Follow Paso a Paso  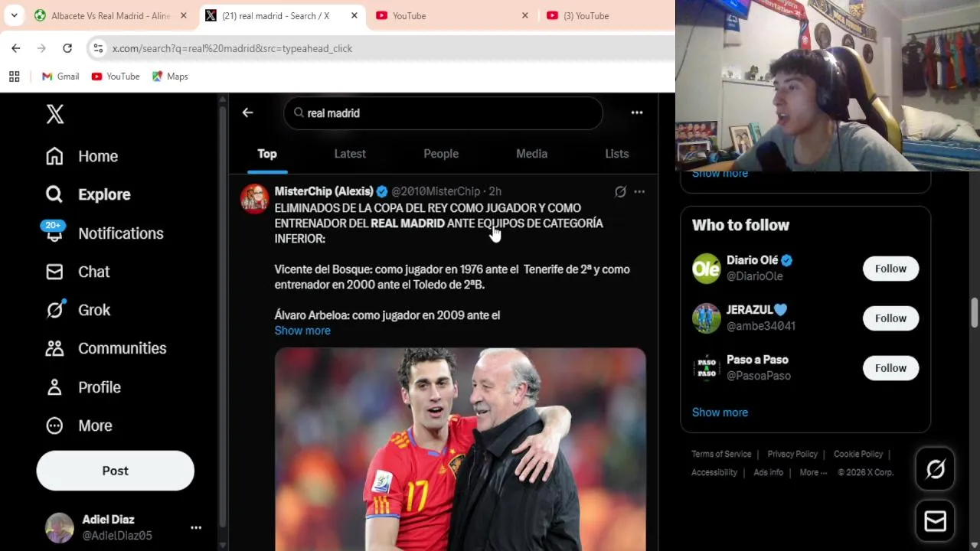(x=890, y=368)
